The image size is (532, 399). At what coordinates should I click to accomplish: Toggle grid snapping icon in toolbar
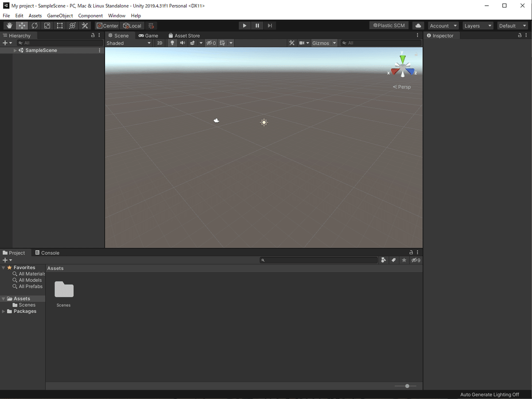(151, 26)
